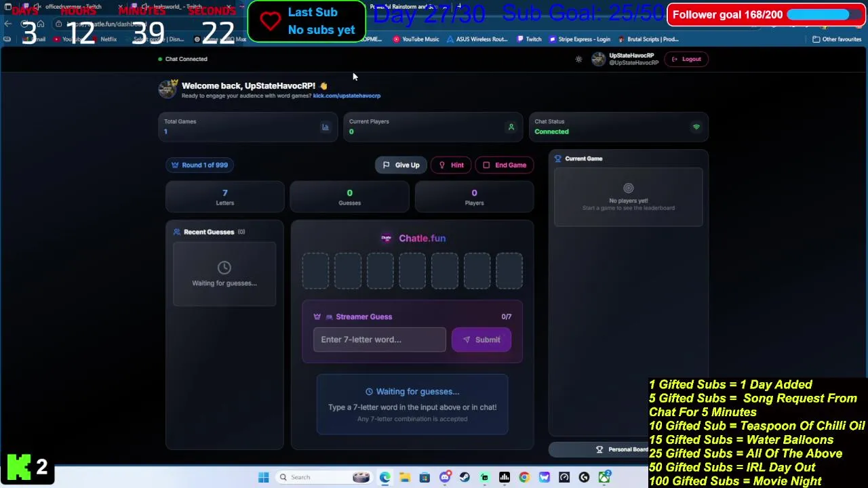Open the Windows Start menu
The width and height of the screenshot is (868, 488).
tap(263, 477)
